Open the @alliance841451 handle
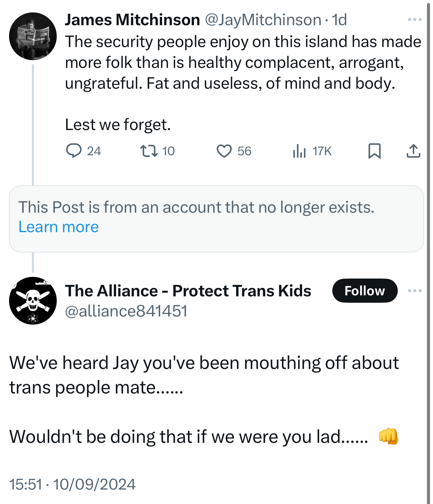Image resolution: width=433 pixels, height=504 pixels. tap(126, 311)
